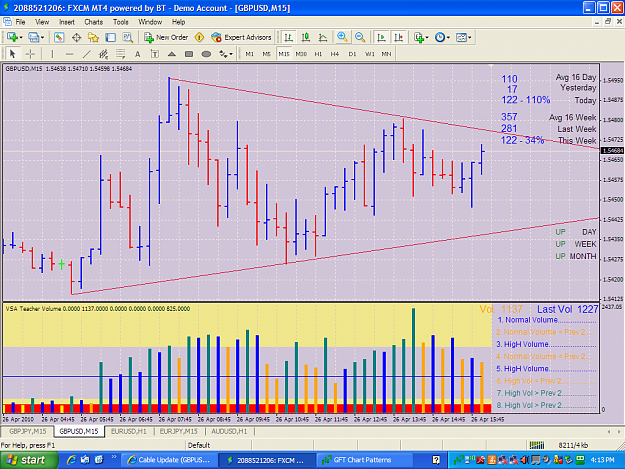The width and height of the screenshot is (625, 469).
Task: Open Cable Update taskbar window
Action: (x=169, y=460)
